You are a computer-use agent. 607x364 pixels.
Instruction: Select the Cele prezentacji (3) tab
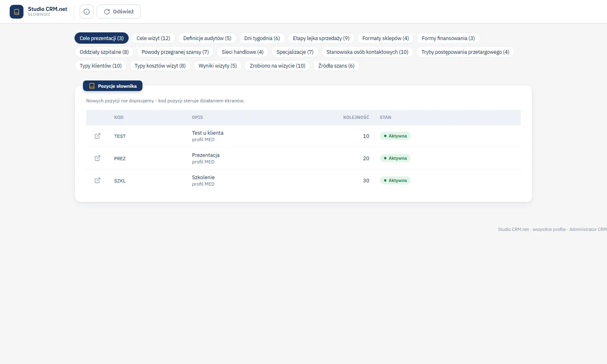pos(102,38)
